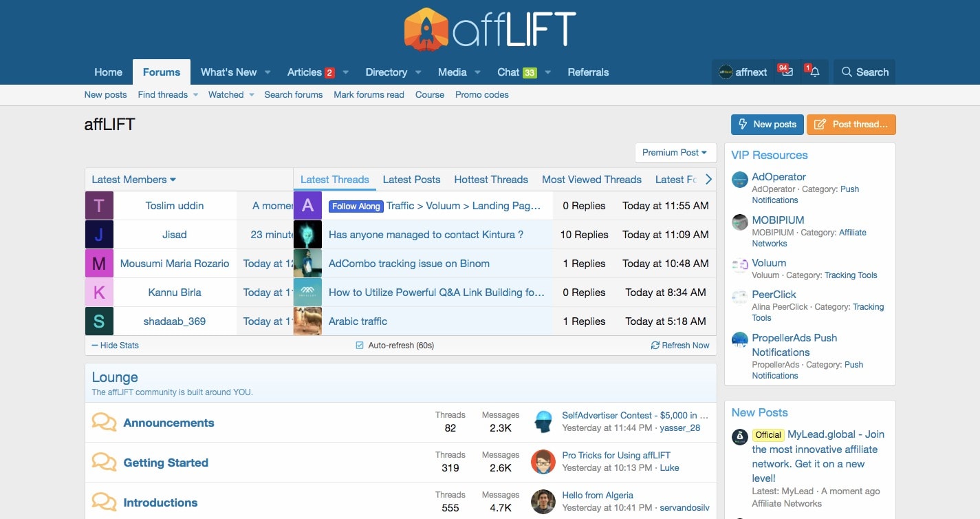Show more tabs with right chevron
This screenshot has width=980, height=519.
[708, 179]
